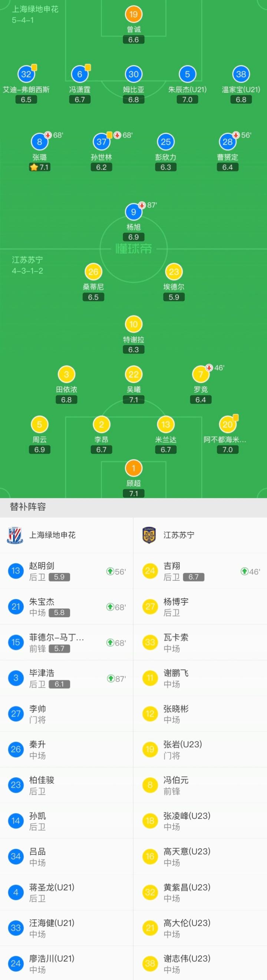This screenshot has height=980, width=267.
Task: Select goalkeeper 顾超 number 1 circle
Action: (x=133, y=468)
